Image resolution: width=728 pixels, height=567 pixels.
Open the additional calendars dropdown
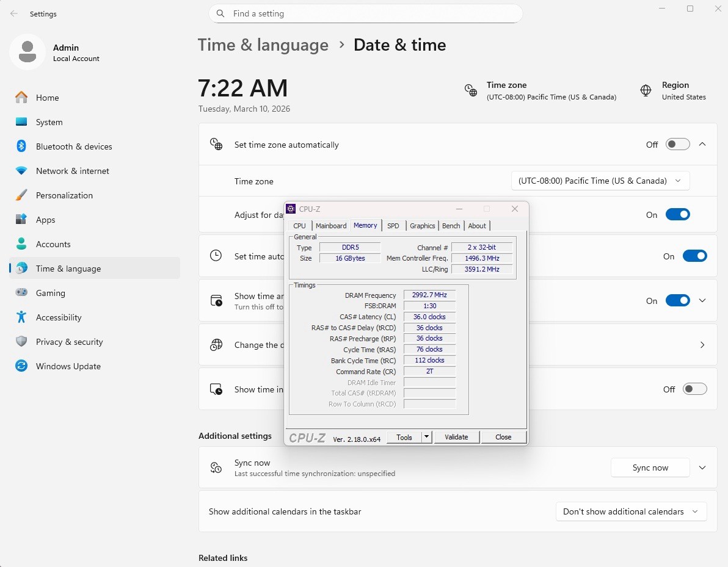[630, 511]
